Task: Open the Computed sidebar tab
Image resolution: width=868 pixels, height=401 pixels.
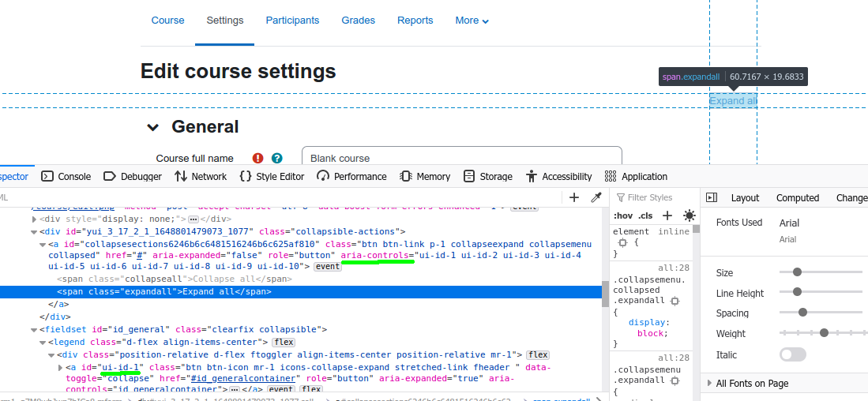Action: pyautogui.click(x=798, y=197)
